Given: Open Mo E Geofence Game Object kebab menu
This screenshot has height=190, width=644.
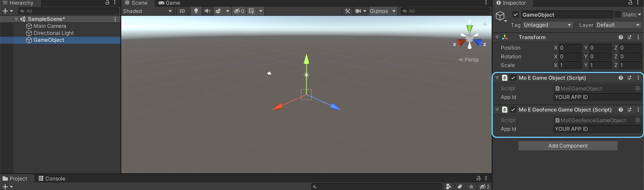Looking at the screenshot, I should point(638,110).
